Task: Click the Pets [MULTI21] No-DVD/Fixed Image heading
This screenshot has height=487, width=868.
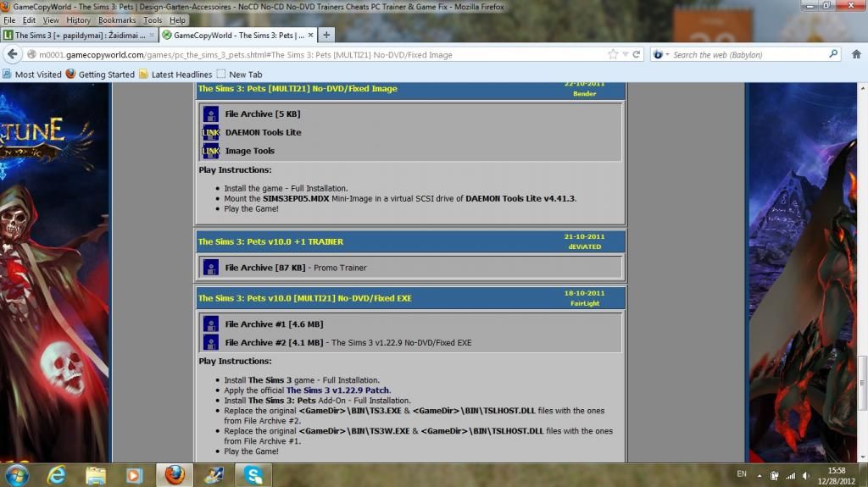Action: click(x=298, y=89)
